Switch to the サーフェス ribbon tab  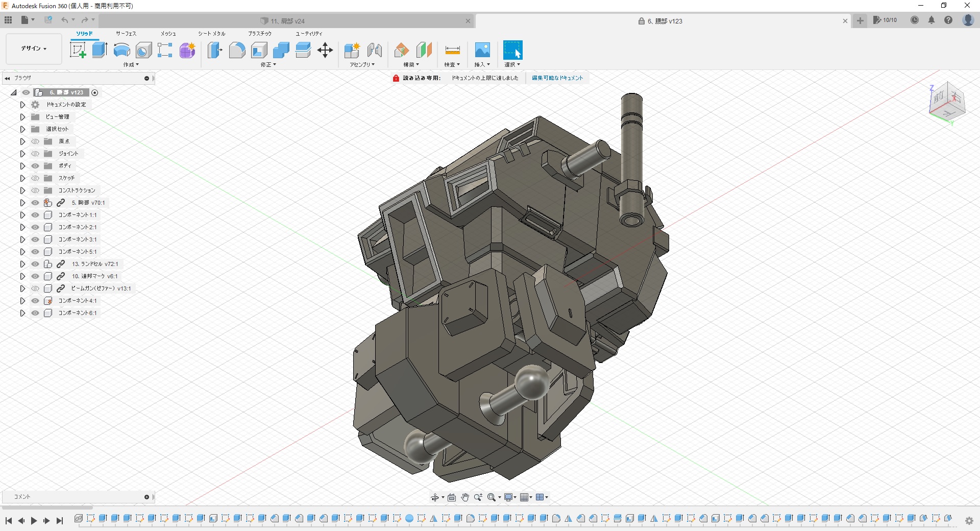(126, 34)
